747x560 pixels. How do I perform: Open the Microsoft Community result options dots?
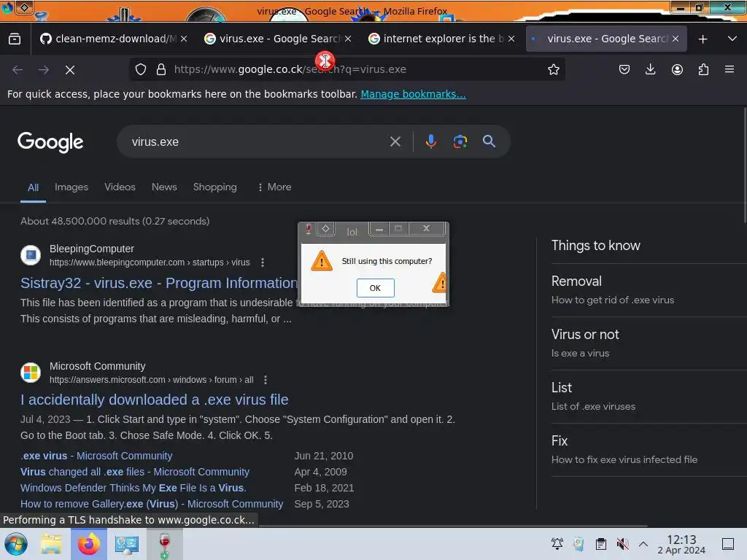[x=266, y=379]
